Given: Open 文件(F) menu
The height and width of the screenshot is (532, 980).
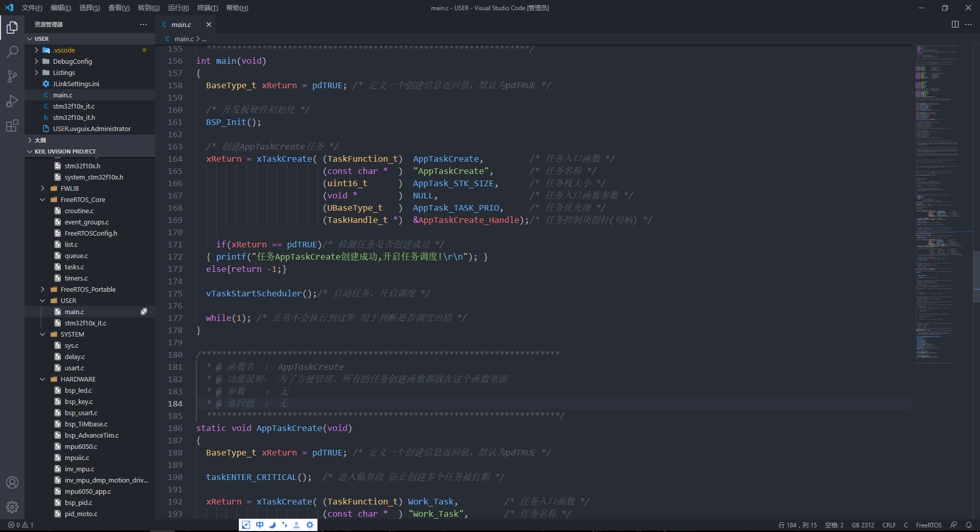Looking at the screenshot, I should click(32, 8).
